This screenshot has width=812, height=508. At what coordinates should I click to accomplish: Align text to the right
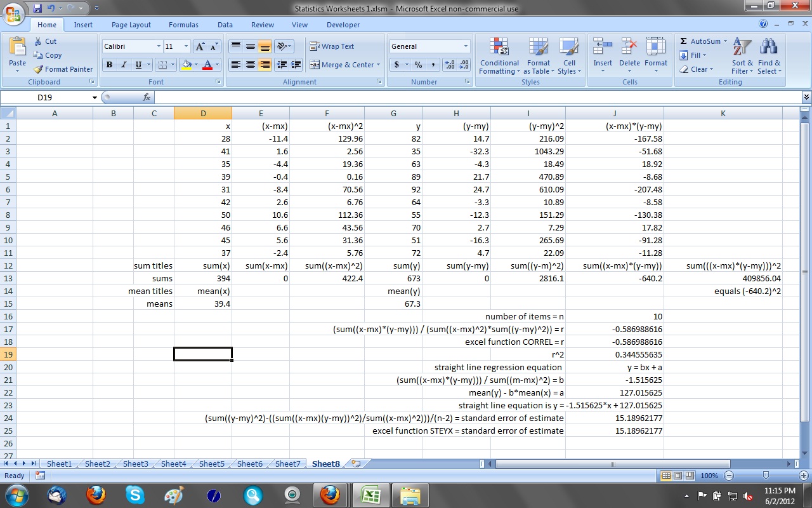click(265, 65)
